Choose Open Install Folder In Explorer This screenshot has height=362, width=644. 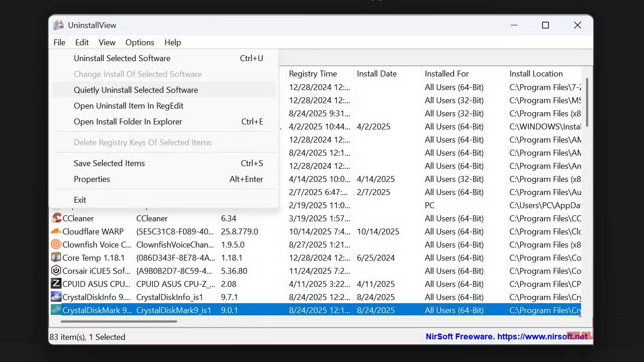(x=128, y=122)
